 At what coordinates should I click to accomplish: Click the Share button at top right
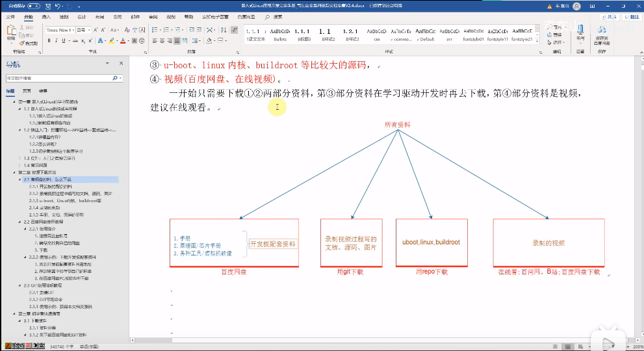pos(610,17)
